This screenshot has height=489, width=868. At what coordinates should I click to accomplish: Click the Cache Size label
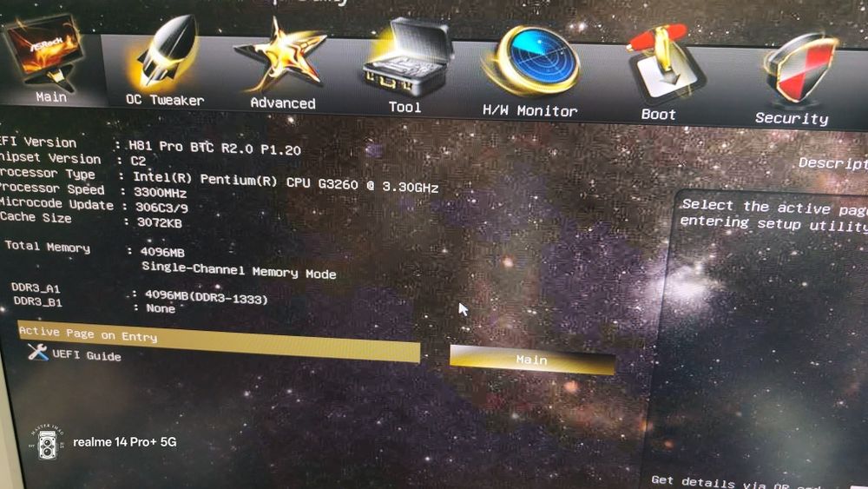(x=36, y=217)
